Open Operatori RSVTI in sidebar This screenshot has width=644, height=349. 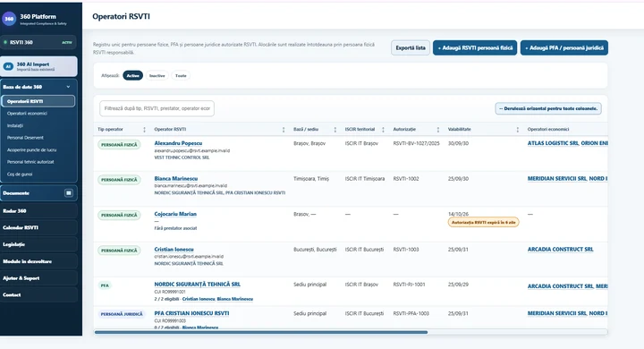click(38, 101)
